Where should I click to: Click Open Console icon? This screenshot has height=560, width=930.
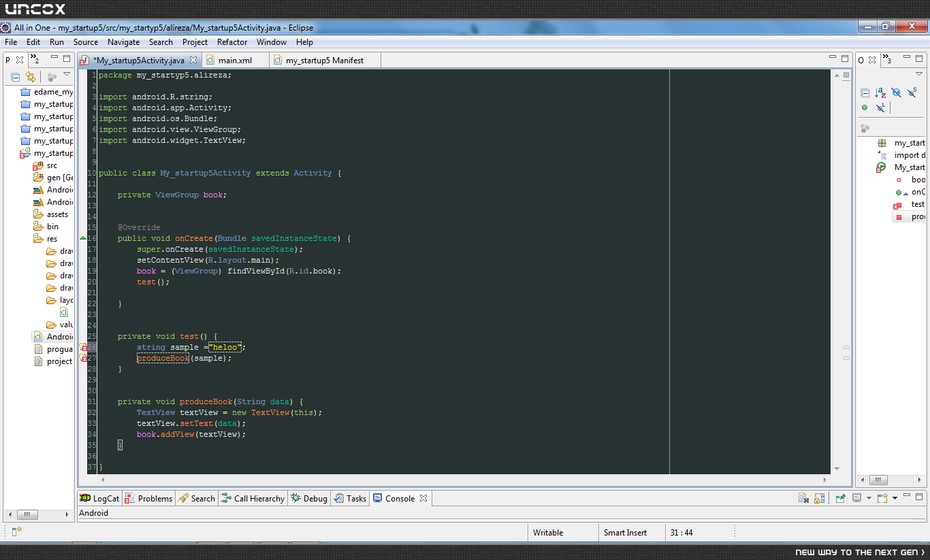[x=882, y=499]
